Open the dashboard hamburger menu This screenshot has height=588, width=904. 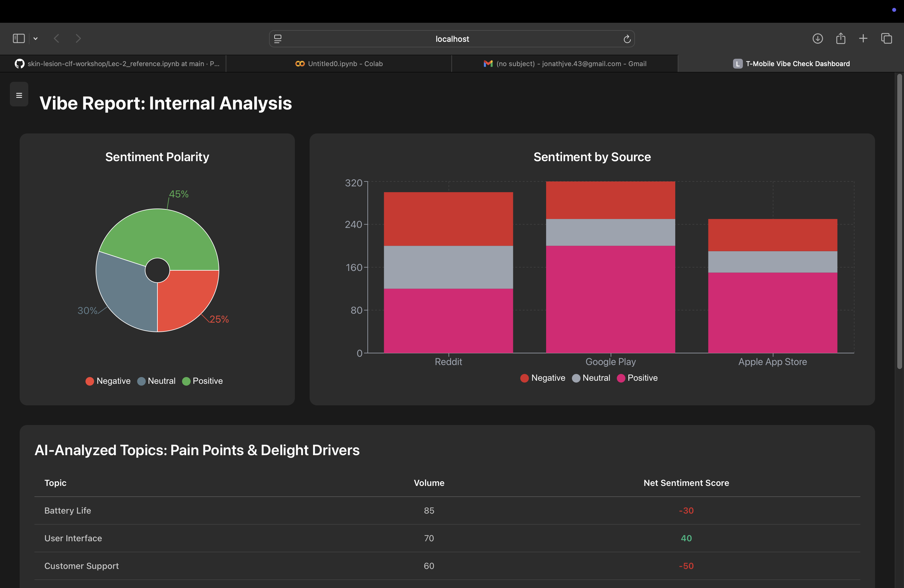click(x=19, y=95)
